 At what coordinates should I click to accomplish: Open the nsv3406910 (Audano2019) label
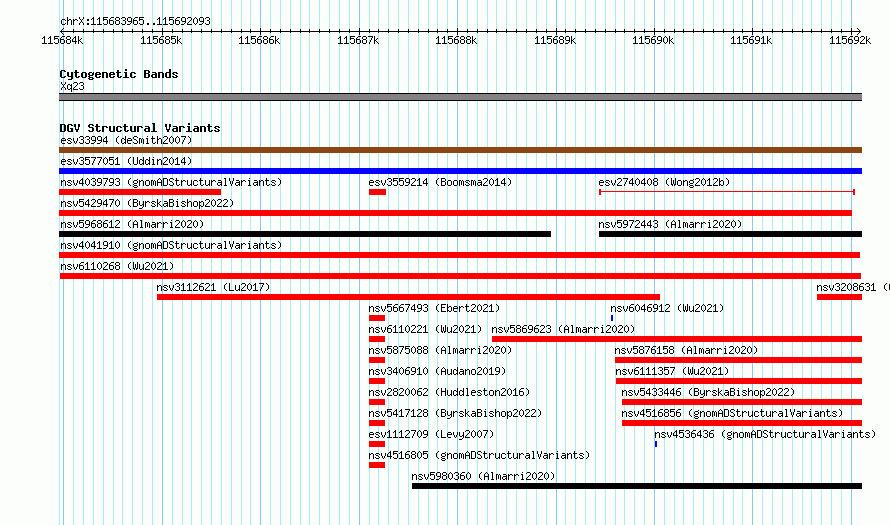(437, 371)
